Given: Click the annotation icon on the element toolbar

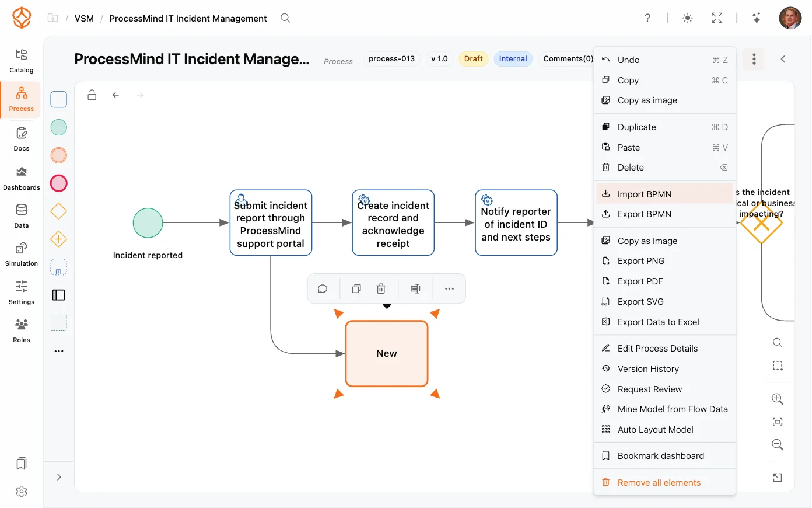Looking at the screenshot, I should (415, 288).
